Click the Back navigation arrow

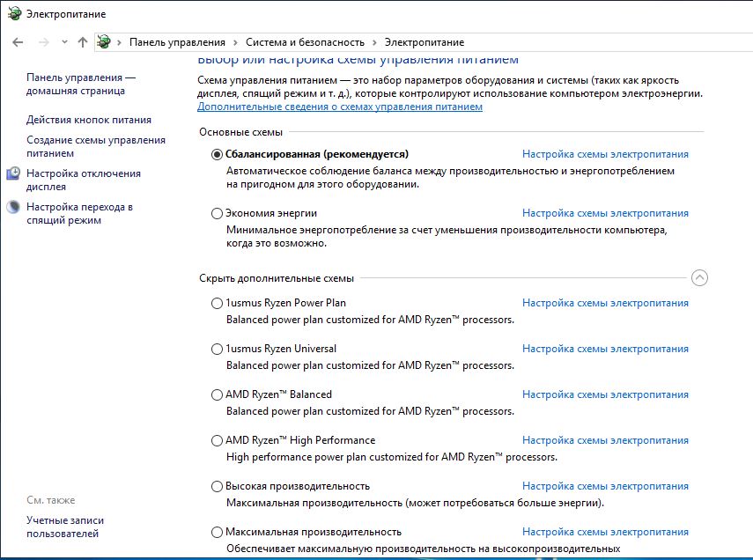(x=18, y=42)
